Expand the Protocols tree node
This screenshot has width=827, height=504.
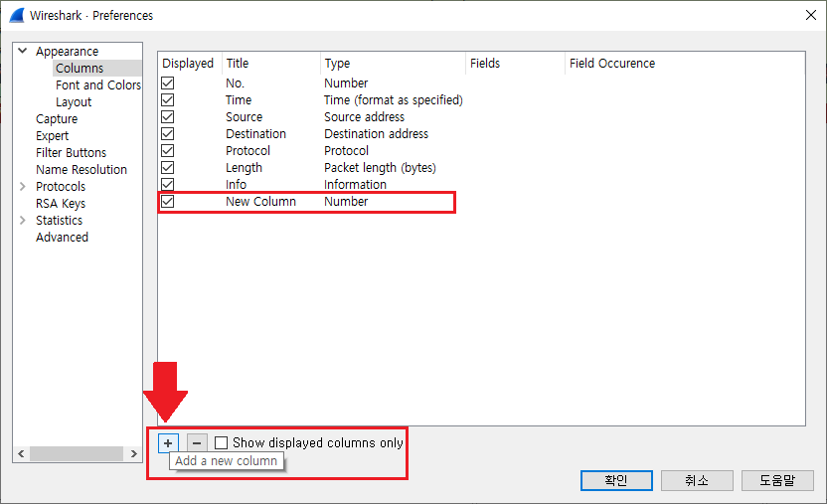[x=23, y=187]
